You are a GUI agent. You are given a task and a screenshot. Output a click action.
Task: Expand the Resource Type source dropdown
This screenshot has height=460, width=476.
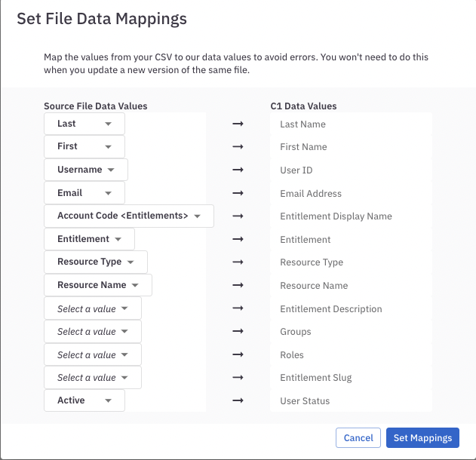[96, 262]
